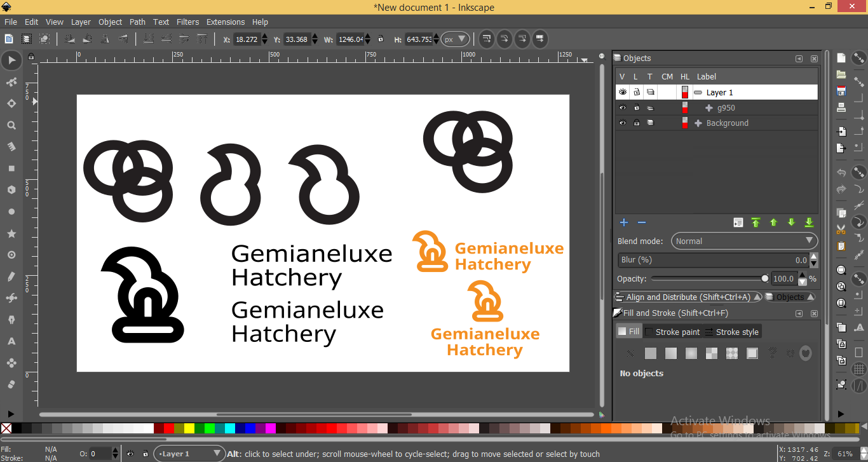
Task: Choose unset paint question-mark button
Action: click(772, 353)
